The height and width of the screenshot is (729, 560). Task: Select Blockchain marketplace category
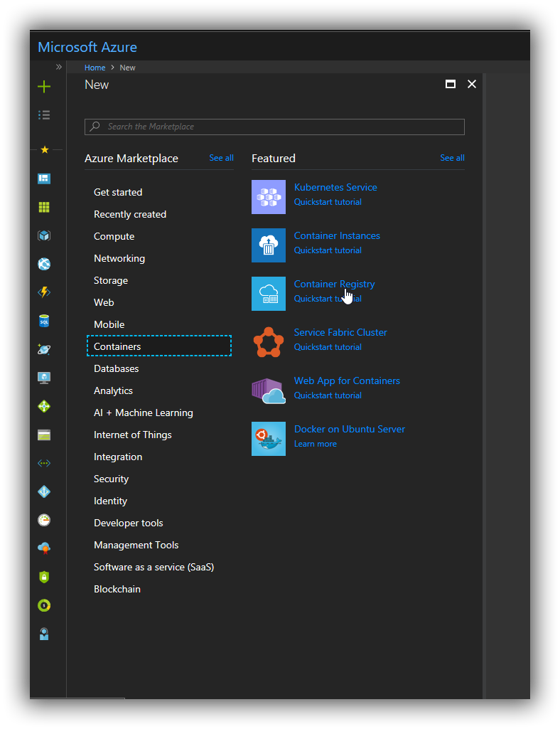[x=117, y=589]
